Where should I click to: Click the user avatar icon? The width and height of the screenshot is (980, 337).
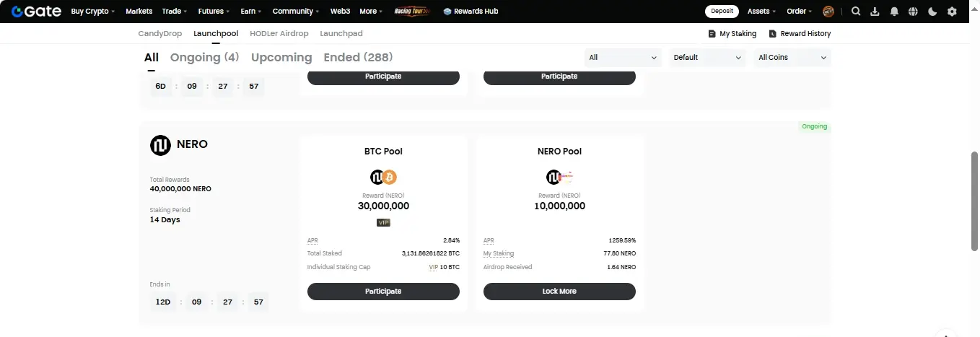(828, 12)
